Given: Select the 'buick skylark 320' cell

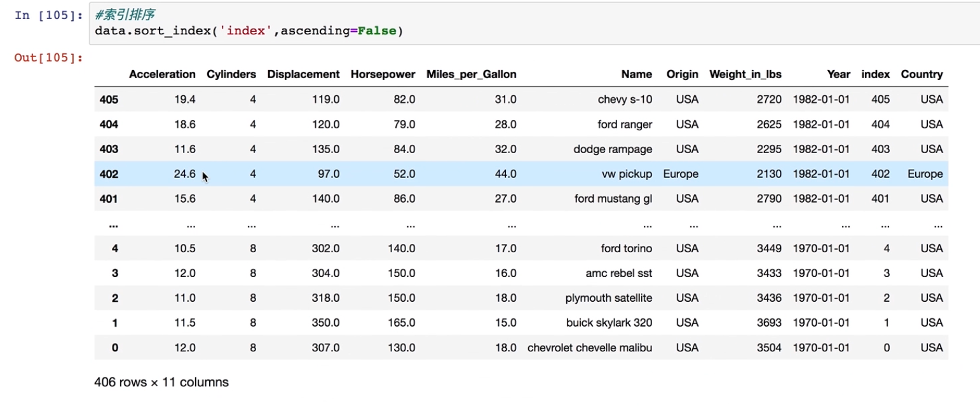Looking at the screenshot, I should [609, 323].
